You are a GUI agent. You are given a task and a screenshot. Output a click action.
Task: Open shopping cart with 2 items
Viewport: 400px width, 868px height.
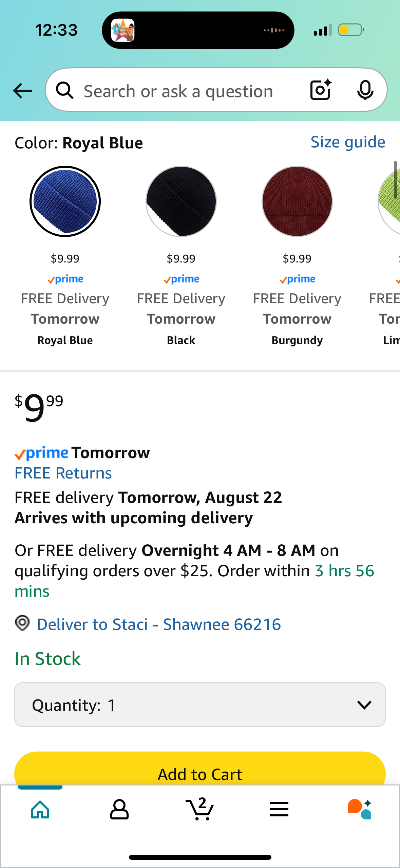(200, 809)
